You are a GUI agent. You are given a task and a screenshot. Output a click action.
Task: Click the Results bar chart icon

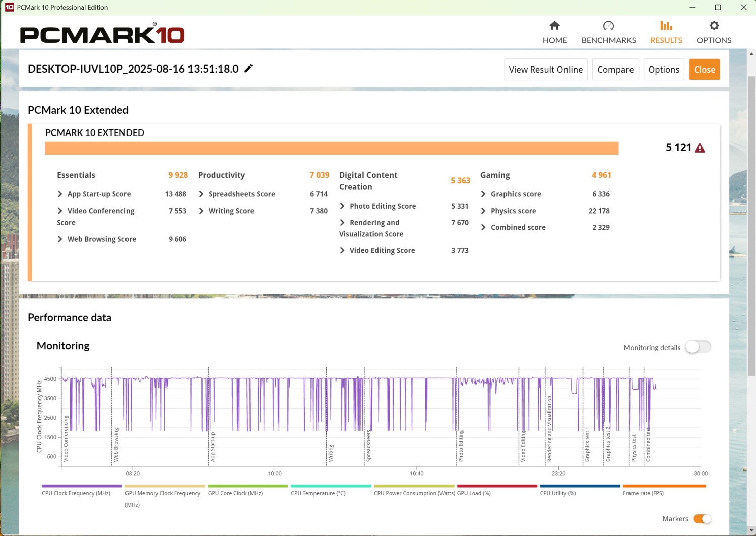click(x=666, y=26)
